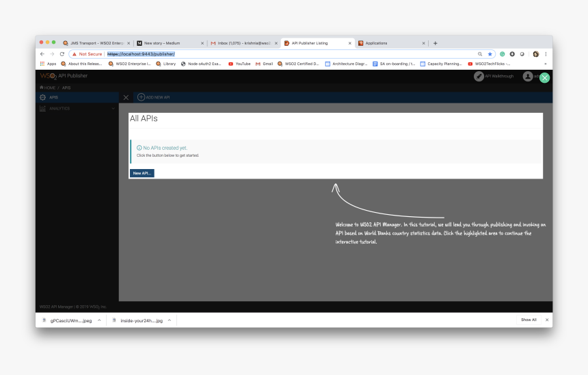Open a new browser tab
Screen dimensions: 588x375
point(436,43)
